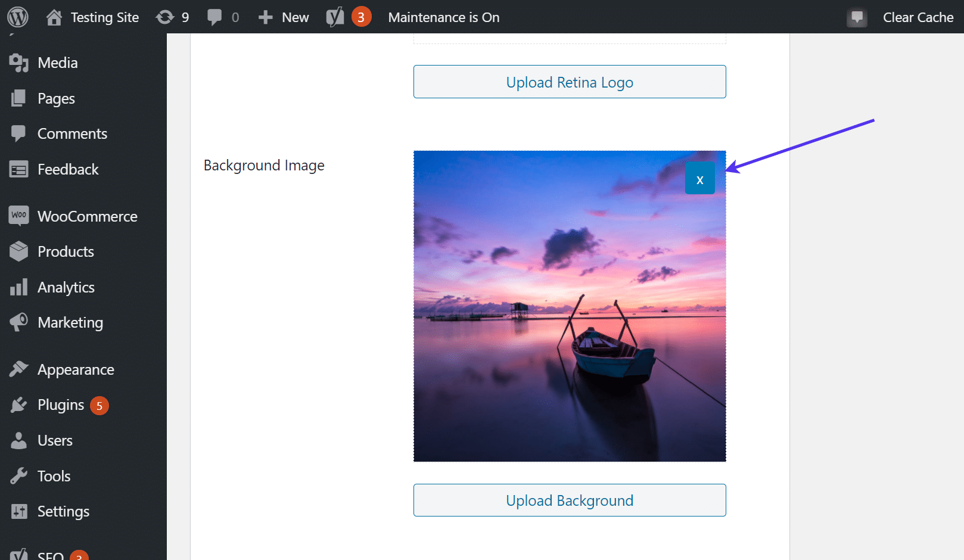The height and width of the screenshot is (560, 964).
Task: Click Upload Retina Logo button
Action: 569,82
